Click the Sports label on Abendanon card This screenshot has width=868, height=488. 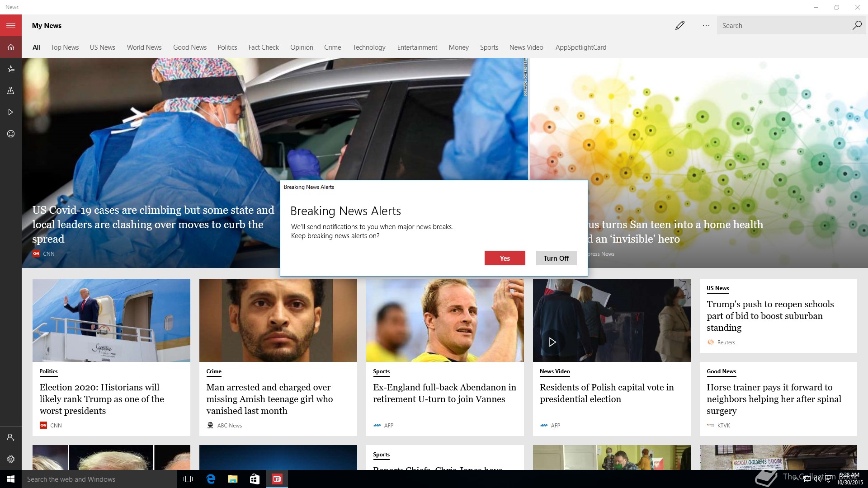click(381, 371)
